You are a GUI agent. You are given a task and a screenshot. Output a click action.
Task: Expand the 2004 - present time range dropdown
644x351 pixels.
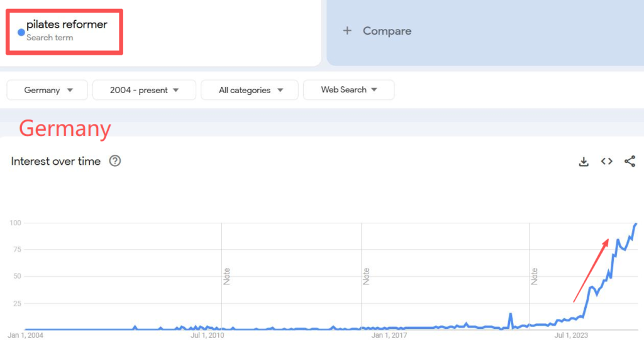(x=144, y=90)
